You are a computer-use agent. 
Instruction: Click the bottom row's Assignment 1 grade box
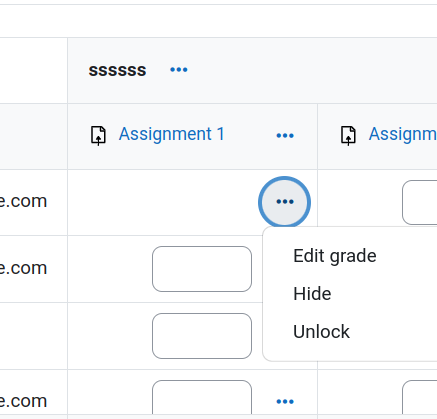coord(202,397)
